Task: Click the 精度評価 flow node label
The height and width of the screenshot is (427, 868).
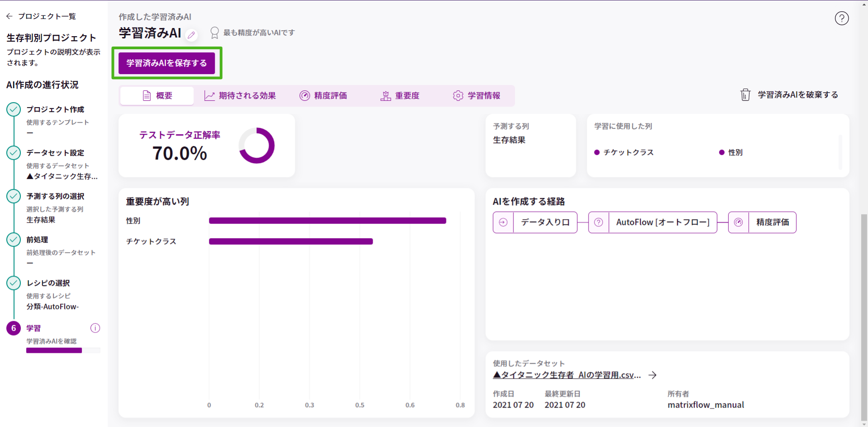Action: tap(773, 222)
